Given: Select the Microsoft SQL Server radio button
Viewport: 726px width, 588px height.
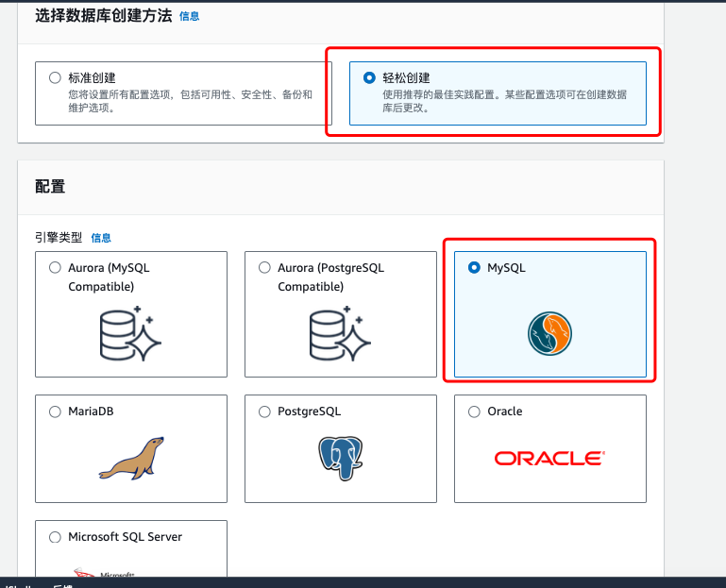Looking at the screenshot, I should tap(55, 537).
